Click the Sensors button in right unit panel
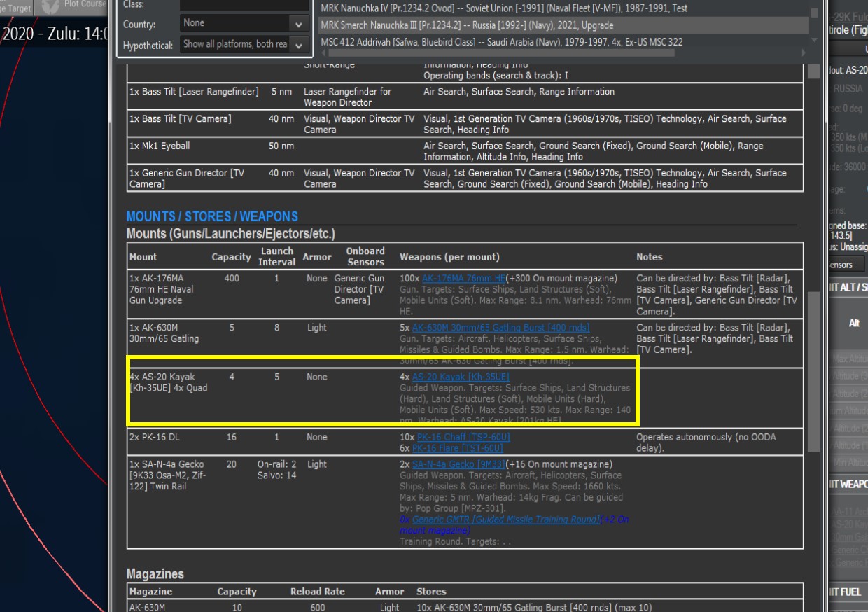Screen dimensions: 868x612 [x=846, y=265]
